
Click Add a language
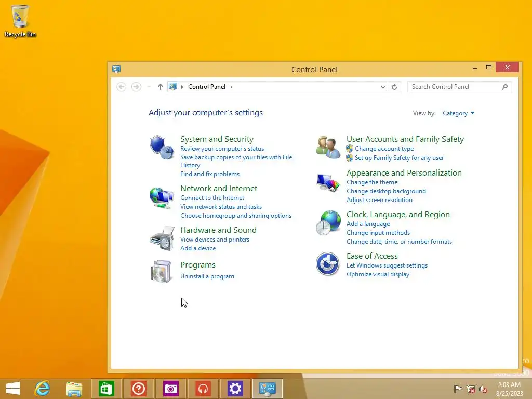[x=368, y=224]
